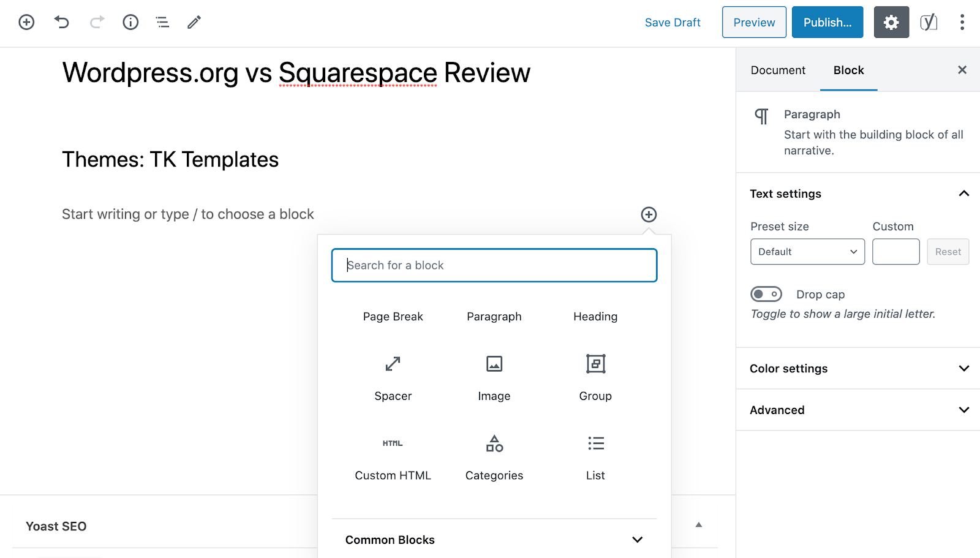Insert an Image block
The width and height of the screenshot is (980, 558).
494,378
